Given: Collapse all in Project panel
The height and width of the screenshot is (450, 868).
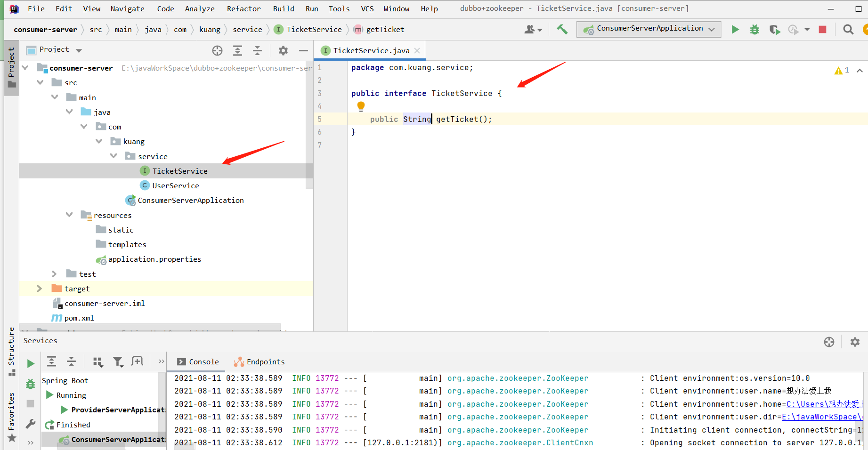Looking at the screenshot, I should [257, 50].
